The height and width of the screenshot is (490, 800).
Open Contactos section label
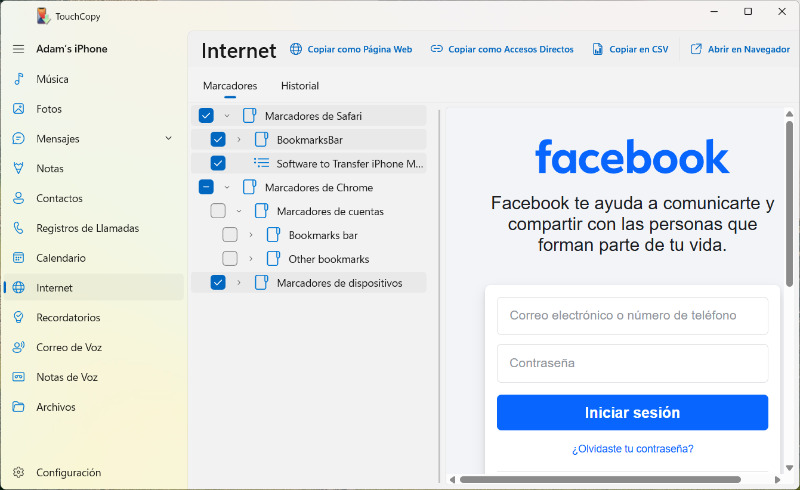(x=59, y=198)
